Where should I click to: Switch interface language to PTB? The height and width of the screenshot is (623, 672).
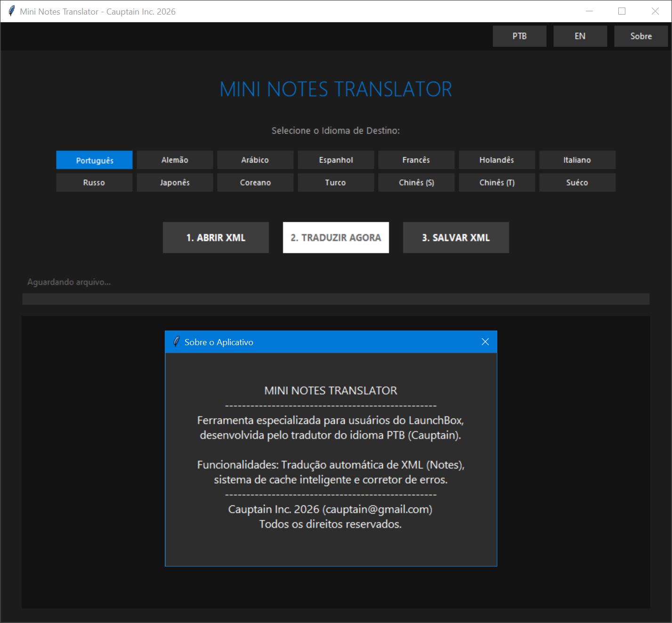click(519, 36)
